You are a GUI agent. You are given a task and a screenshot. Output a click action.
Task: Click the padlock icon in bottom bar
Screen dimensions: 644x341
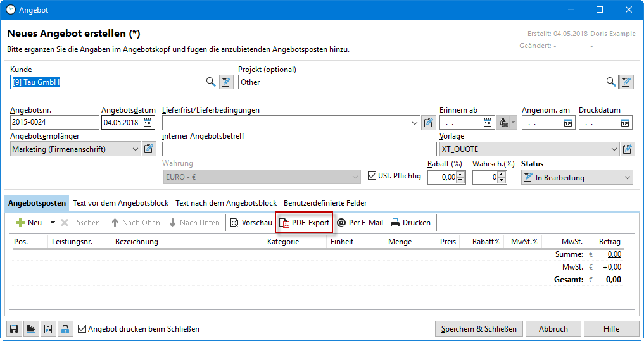pos(65,329)
